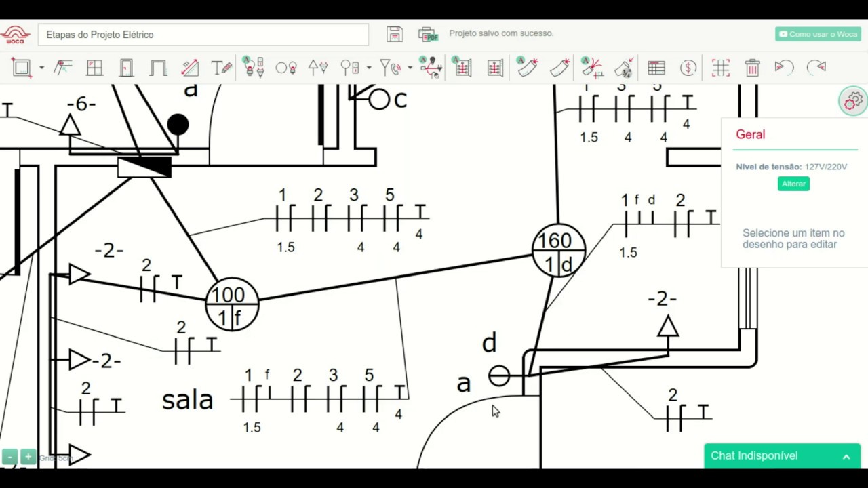Select the switch placement tool
This screenshot has width=868, height=488.
click(x=350, y=68)
